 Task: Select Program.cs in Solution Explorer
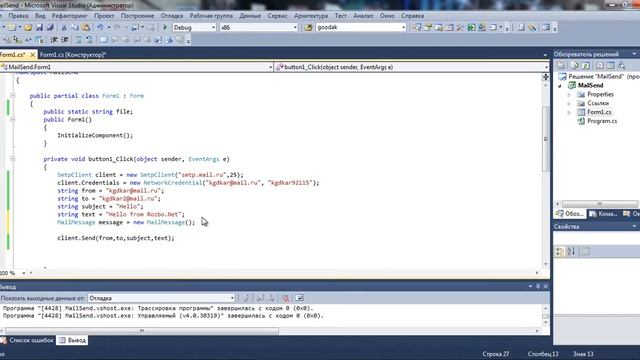coord(602,121)
